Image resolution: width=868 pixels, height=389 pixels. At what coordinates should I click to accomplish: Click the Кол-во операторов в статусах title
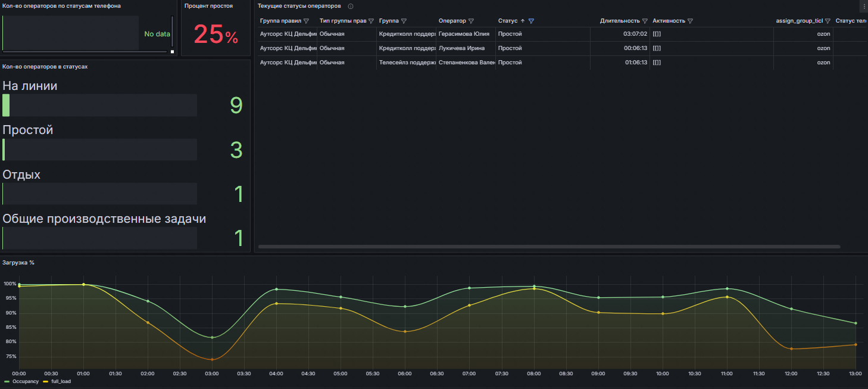[45, 67]
